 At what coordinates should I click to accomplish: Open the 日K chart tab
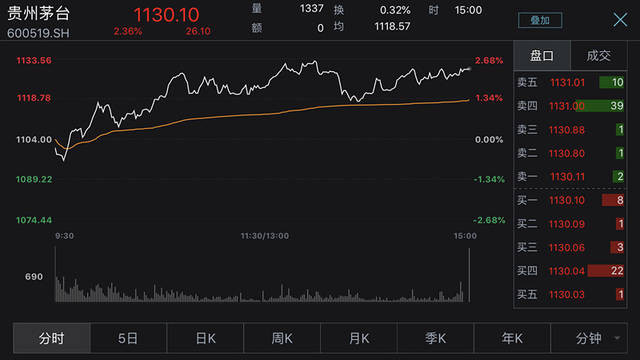tap(205, 338)
